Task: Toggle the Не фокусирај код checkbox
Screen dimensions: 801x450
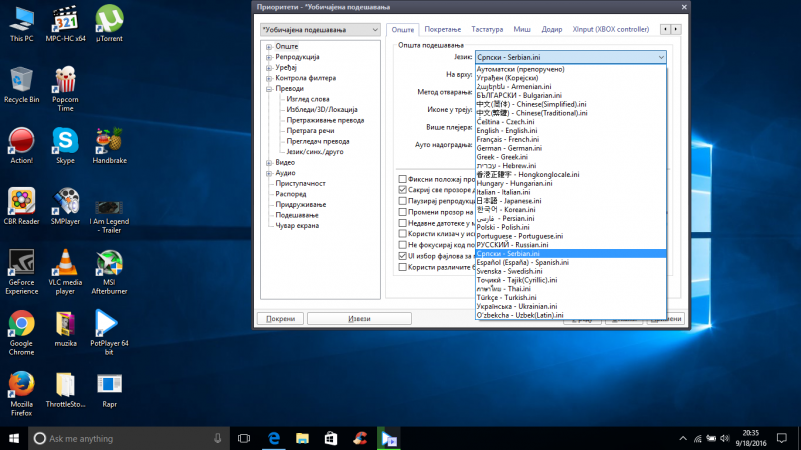Action: coord(403,245)
